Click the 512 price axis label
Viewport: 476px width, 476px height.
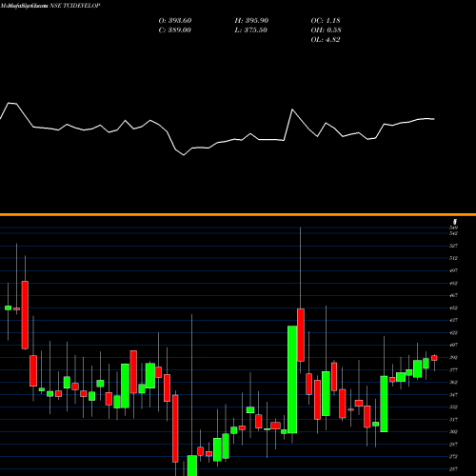tap(453, 258)
